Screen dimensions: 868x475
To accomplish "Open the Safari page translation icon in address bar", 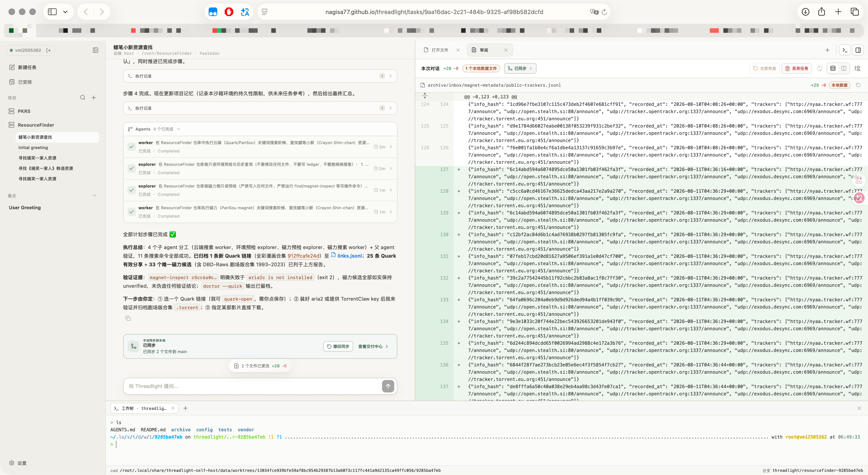I will pos(594,12).
